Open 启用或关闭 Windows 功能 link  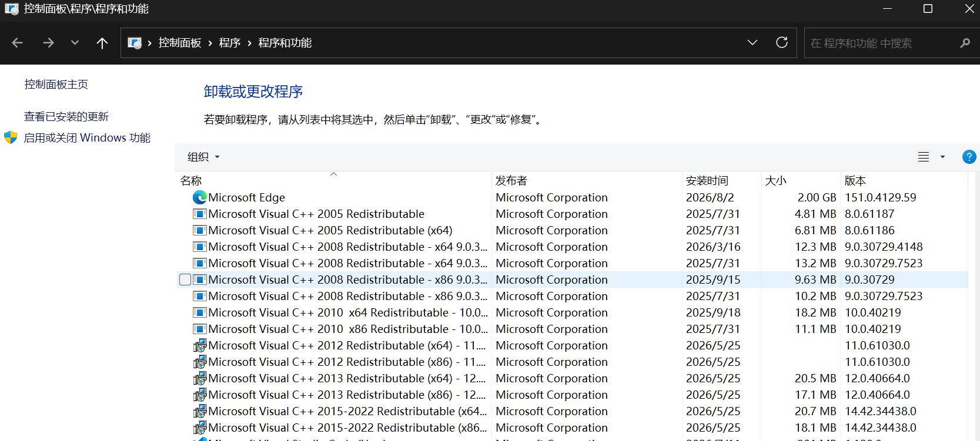(x=87, y=138)
